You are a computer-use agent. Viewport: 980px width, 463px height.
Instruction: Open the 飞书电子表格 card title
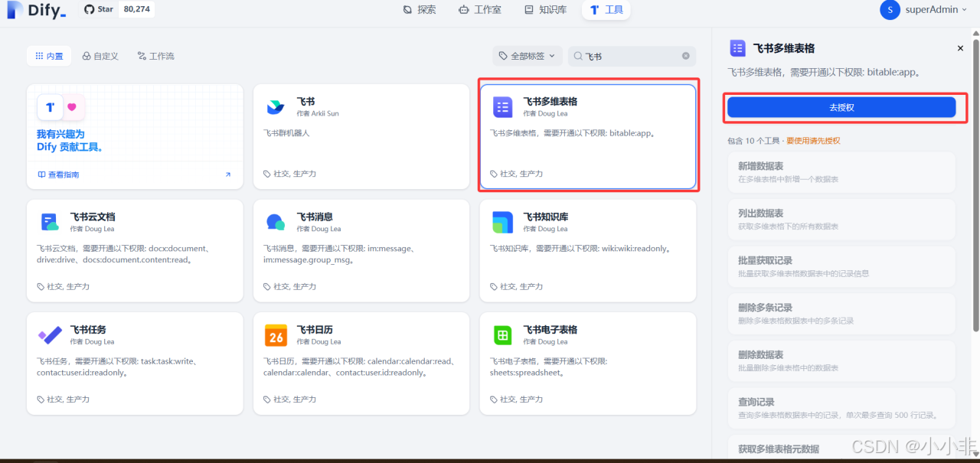click(550, 330)
